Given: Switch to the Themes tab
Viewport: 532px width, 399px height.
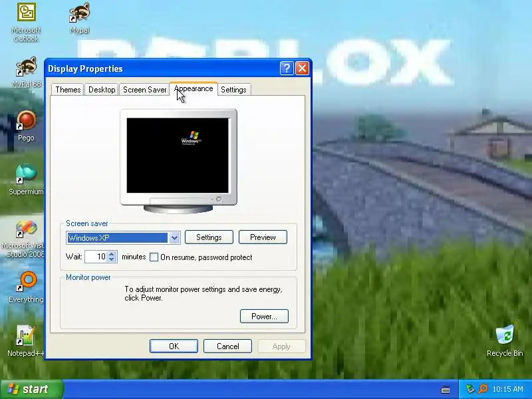Looking at the screenshot, I should 68,90.
